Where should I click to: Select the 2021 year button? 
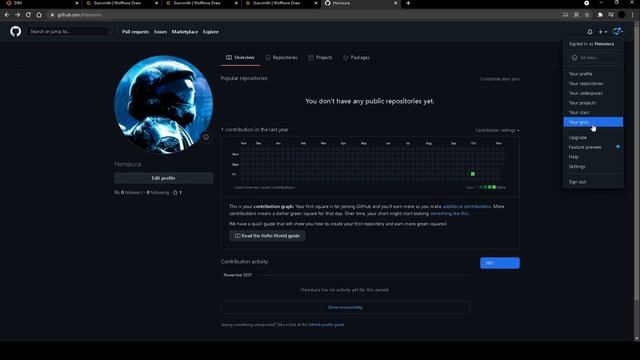pyautogui.click(x=500, y=263)
